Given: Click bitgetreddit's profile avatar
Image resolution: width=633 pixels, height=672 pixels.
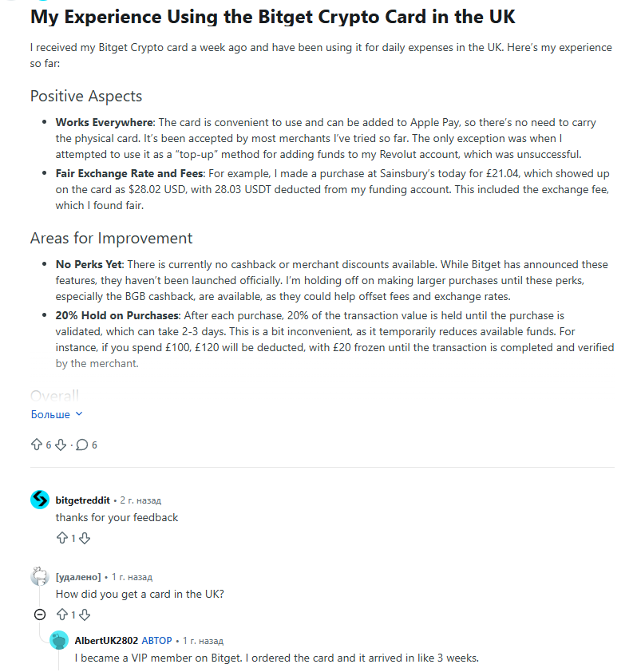Looking at the screenshot, I should [40, 500].
